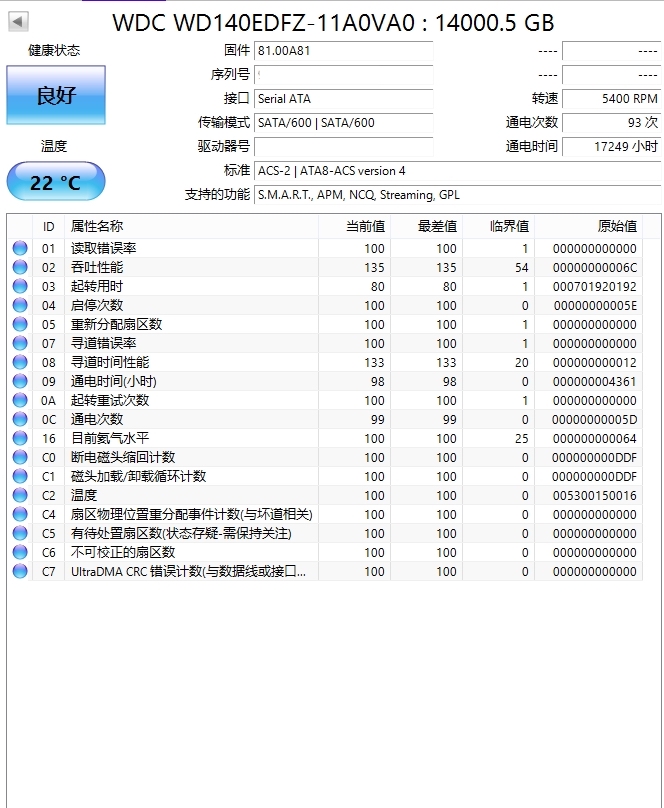Click the S.M.A.R.T., APM, NCQ features field
Image resolution: width=664 pixels, height=808 pixels.
457,195
